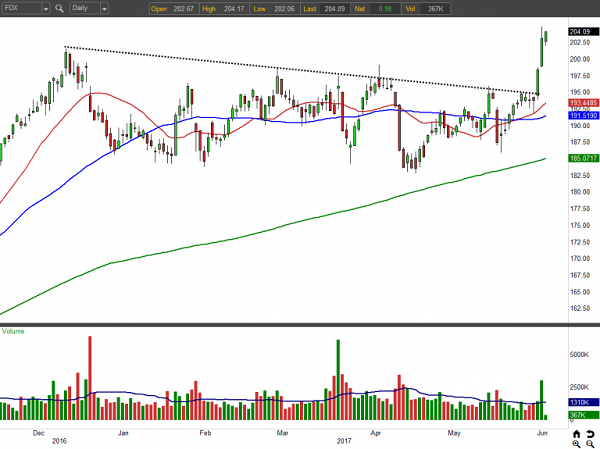Image resolution: width=600 pixels, height=449 pixels.
Task: Select the Mar label on the time axis
Action: tap(283, 434)
